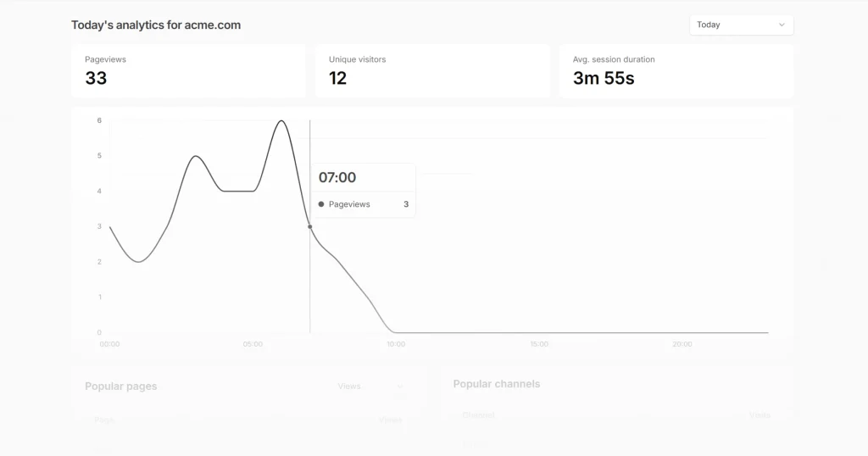Click the Avg. session duration card
868x456 pixels.
click(676, 71)
